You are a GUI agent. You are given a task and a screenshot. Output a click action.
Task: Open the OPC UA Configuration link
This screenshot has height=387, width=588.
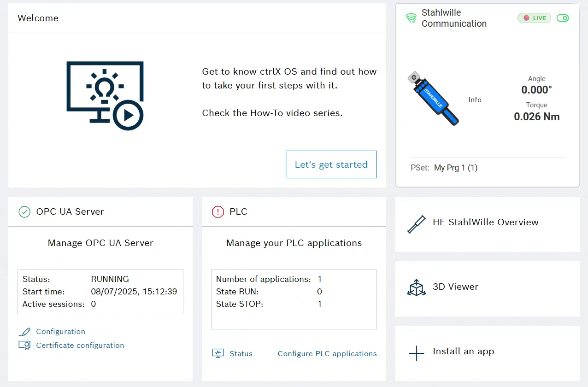coord(60,332)
